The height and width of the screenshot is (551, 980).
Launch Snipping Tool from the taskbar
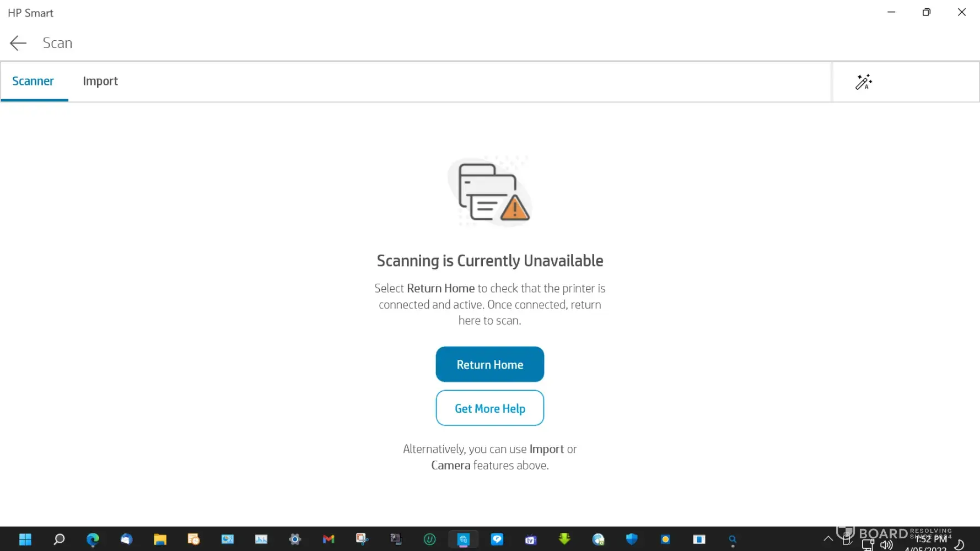click(362, 539)
